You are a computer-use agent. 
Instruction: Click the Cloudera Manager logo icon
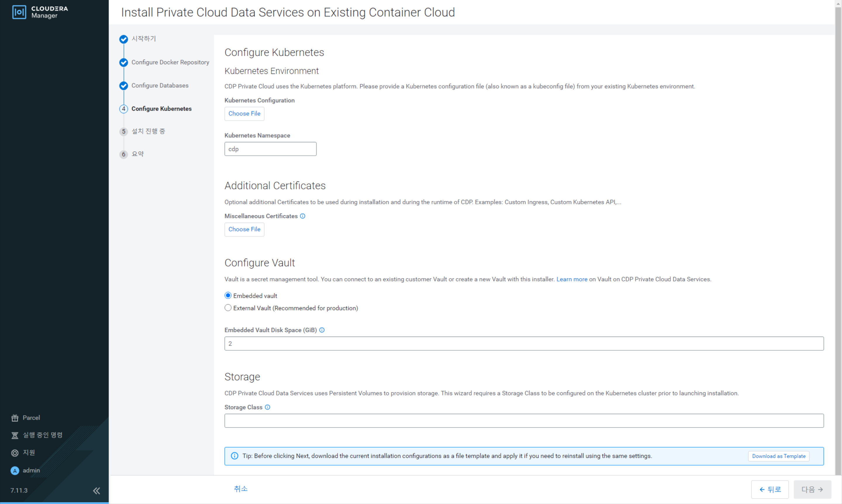(x=19, y=12)
